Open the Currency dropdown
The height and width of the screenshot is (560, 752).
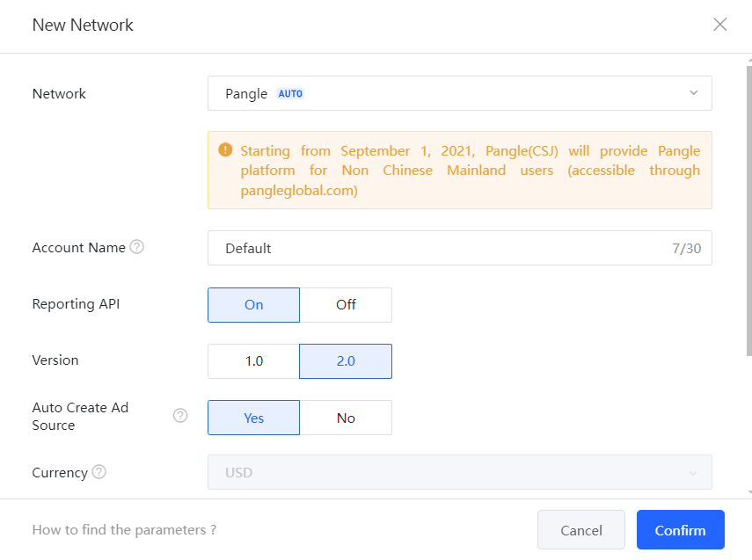pyautogui.click(x=459, y=472)
